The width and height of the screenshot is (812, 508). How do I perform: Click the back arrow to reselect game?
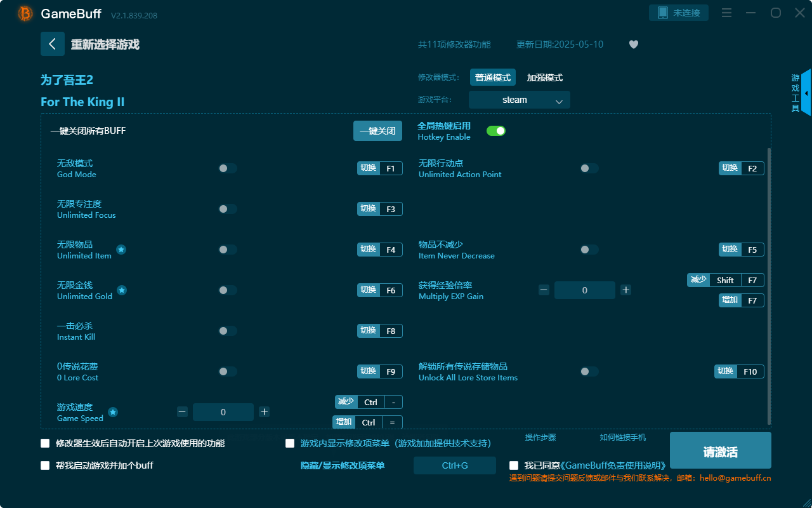point(53,44)
